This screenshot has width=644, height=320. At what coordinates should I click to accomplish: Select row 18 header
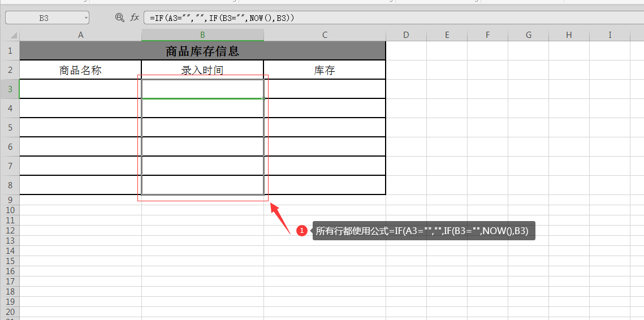click(10, 292)
